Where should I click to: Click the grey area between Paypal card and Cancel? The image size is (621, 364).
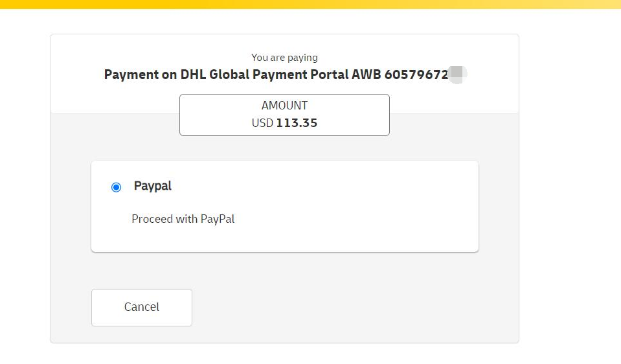[284, 271]
